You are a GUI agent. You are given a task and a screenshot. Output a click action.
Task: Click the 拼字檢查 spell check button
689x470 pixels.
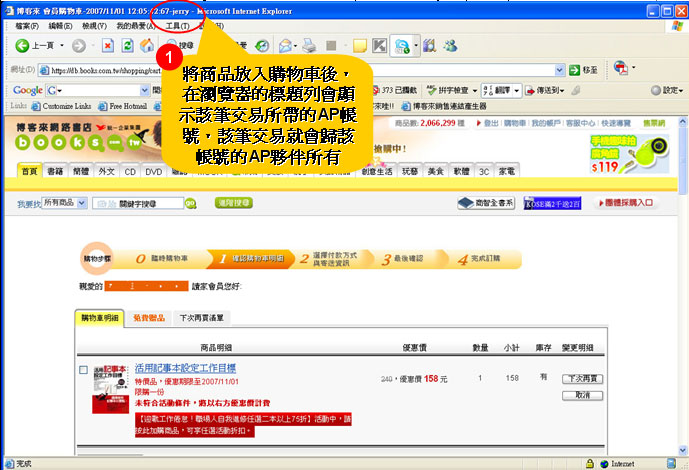click(x=448, y=90)
